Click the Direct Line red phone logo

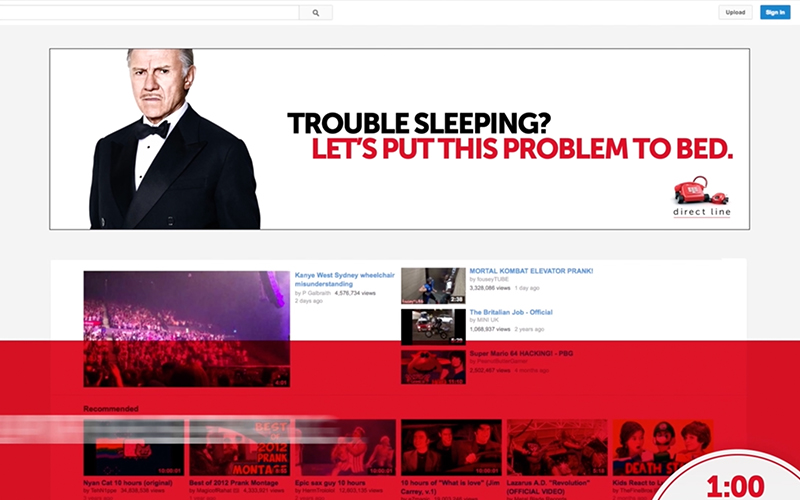pyautogui.click(x=702, y=196)
